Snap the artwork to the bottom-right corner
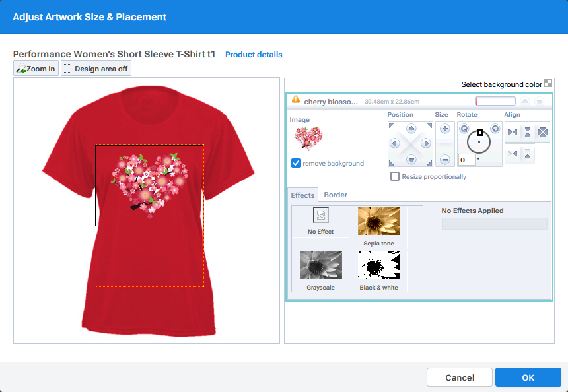Image resolution: width=568 pixels, height=392 pixels. pyautogui.click(x=429, y=163)
